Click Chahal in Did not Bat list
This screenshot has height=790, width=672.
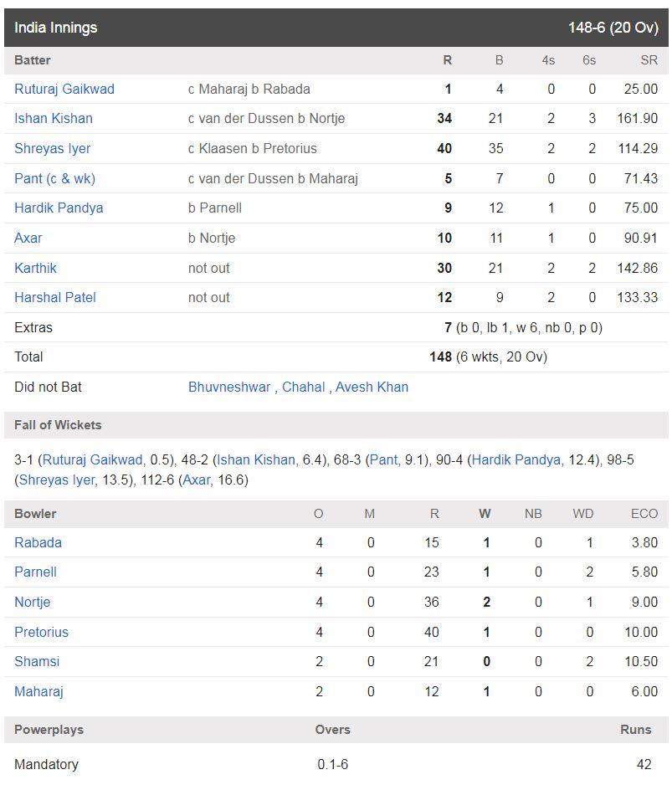(x=303, y=387)
